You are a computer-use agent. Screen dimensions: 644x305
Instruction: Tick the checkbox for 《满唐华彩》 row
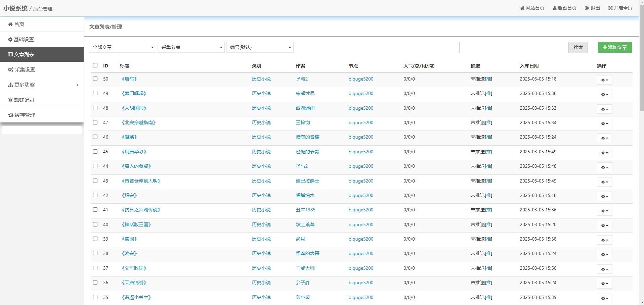point(95,152)
